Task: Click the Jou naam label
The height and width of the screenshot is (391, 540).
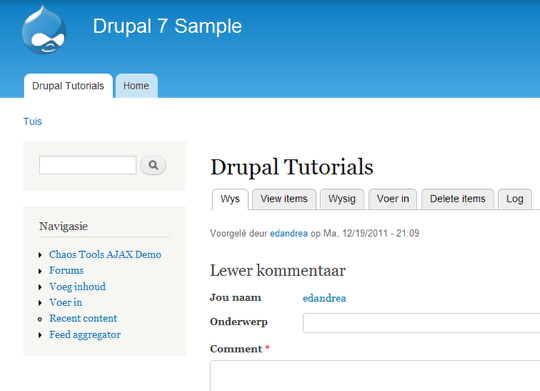Action: click(236, 297)
